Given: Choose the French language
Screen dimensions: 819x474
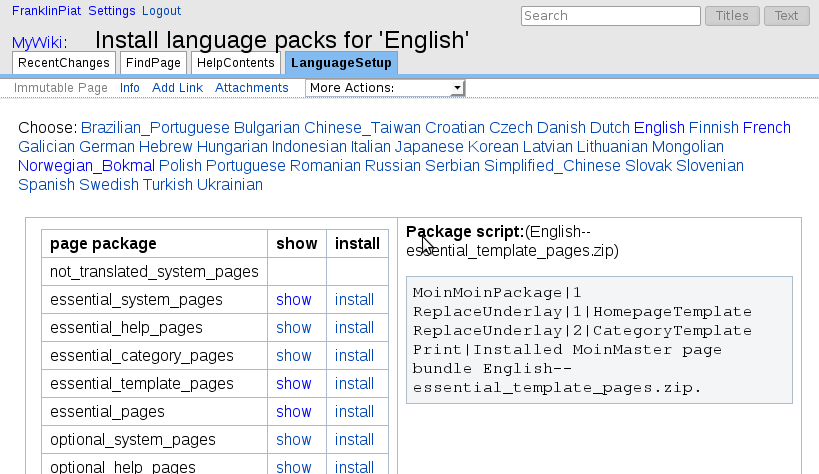Looking at the screenshot, I should click(x=767, y=128).
